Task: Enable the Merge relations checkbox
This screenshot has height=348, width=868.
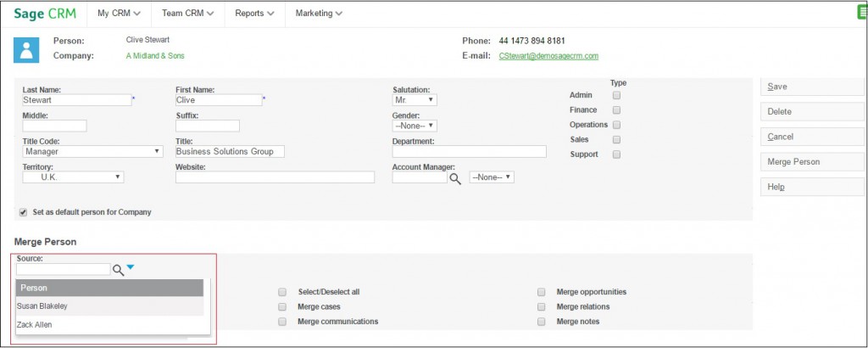Action: pos(542,306)
